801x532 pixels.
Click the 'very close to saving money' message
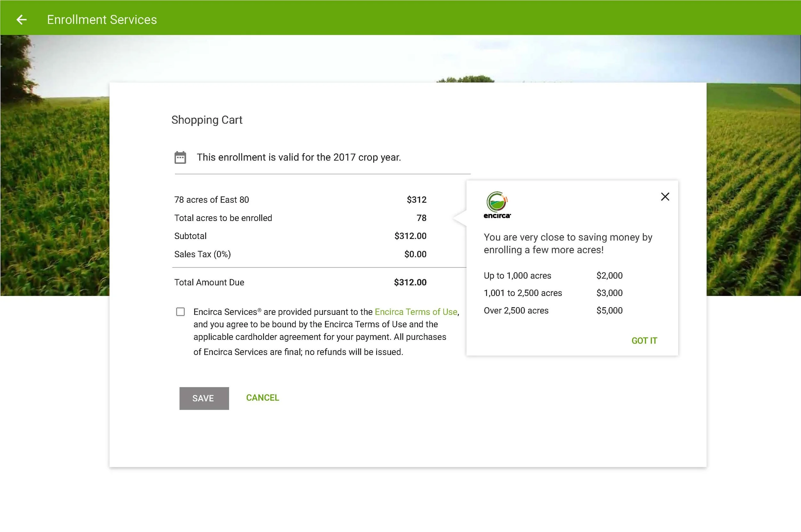coord(568,243)
